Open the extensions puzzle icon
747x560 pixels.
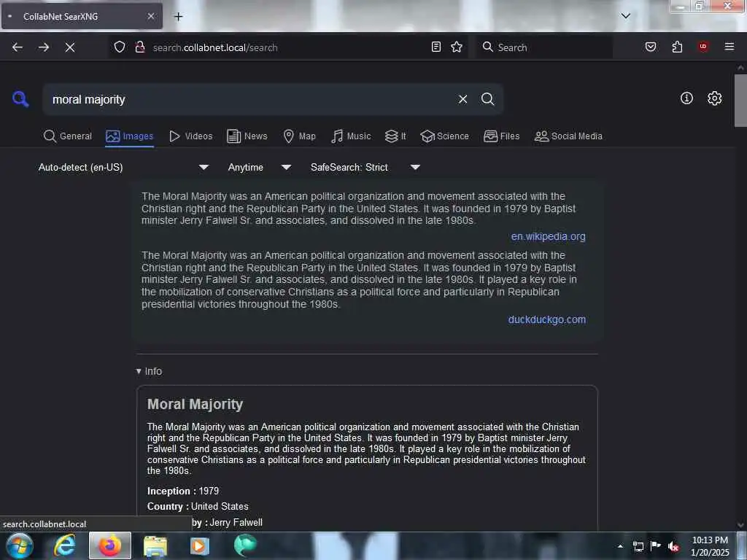click(x=677, y=47)
